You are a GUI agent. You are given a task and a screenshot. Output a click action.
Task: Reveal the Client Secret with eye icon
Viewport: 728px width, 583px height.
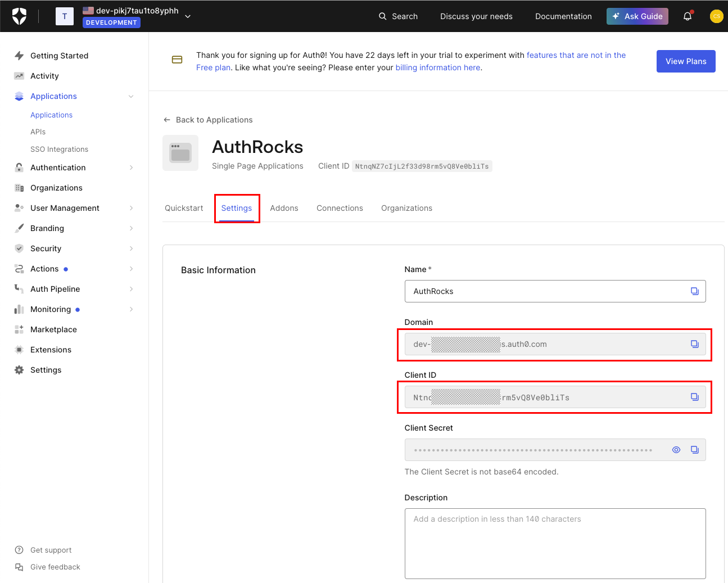coord(676,450)
